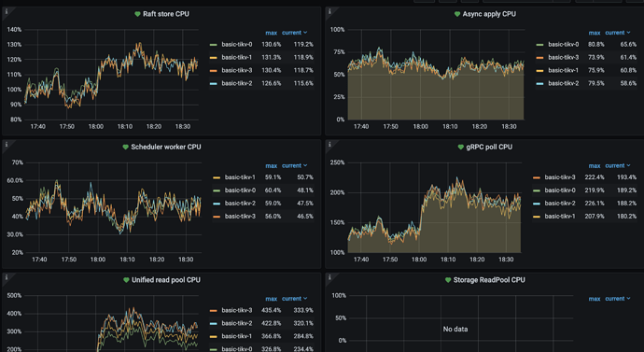This screenshot has height=352, width=644.
Task: Select 435.4% max value in Unified read pool
Action: pyautogui.click(x=271, y=311)
